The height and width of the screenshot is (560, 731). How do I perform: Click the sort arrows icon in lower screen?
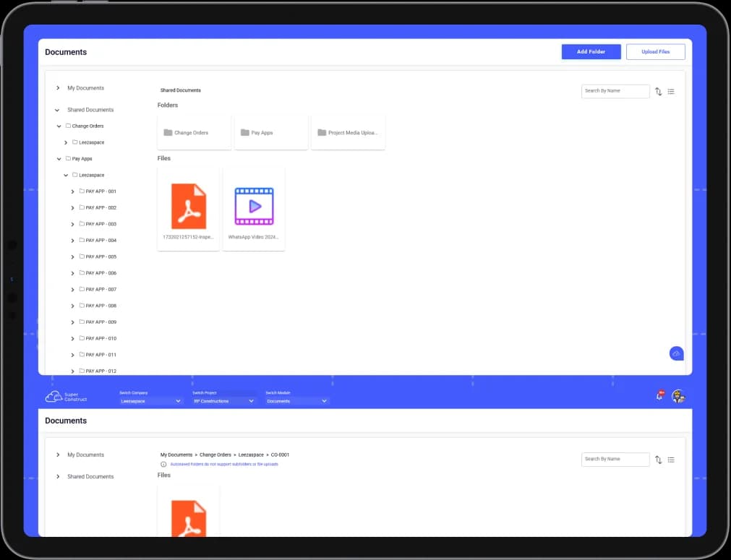(x=658, y=460)
